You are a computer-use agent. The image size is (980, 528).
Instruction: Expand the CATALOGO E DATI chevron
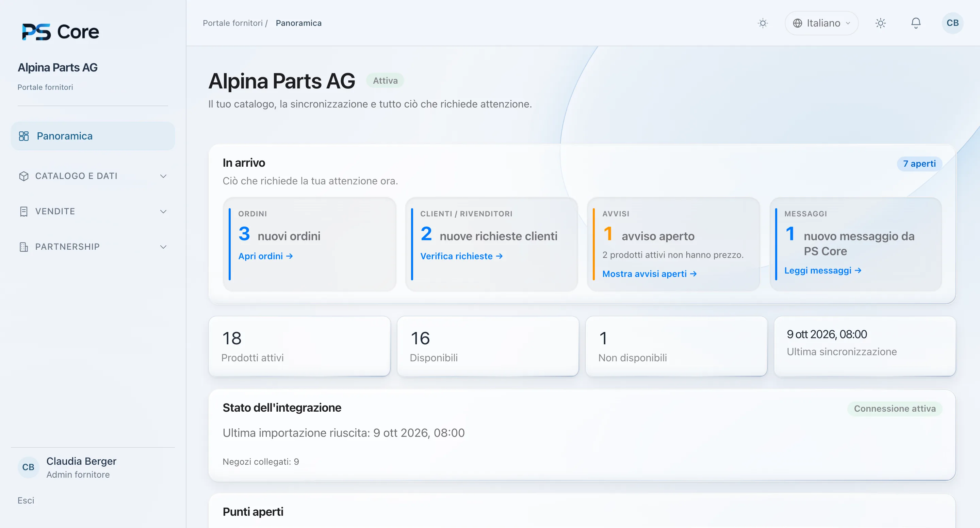(163, 176)
